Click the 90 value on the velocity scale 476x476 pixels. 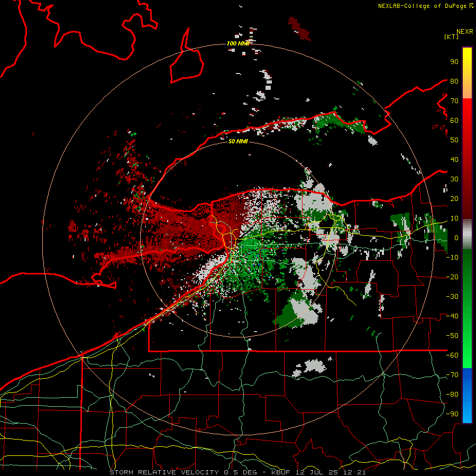[454, 62]
